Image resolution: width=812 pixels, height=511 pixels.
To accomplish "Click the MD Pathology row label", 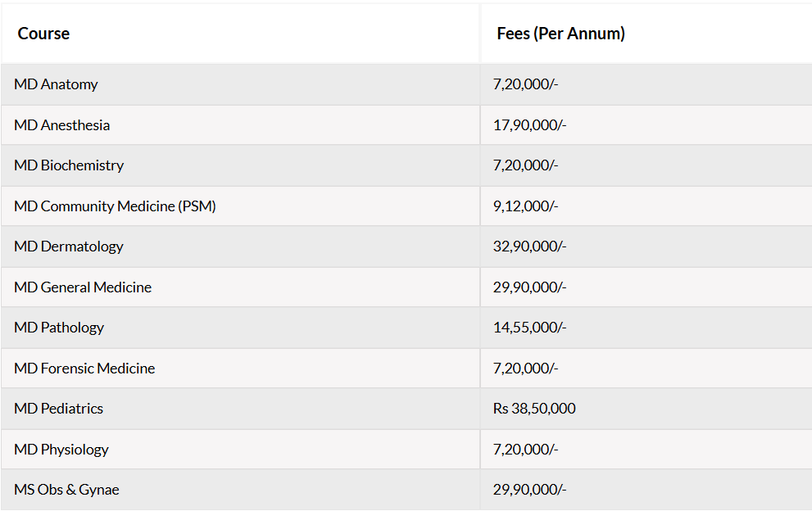I will [x=59, y=328].
